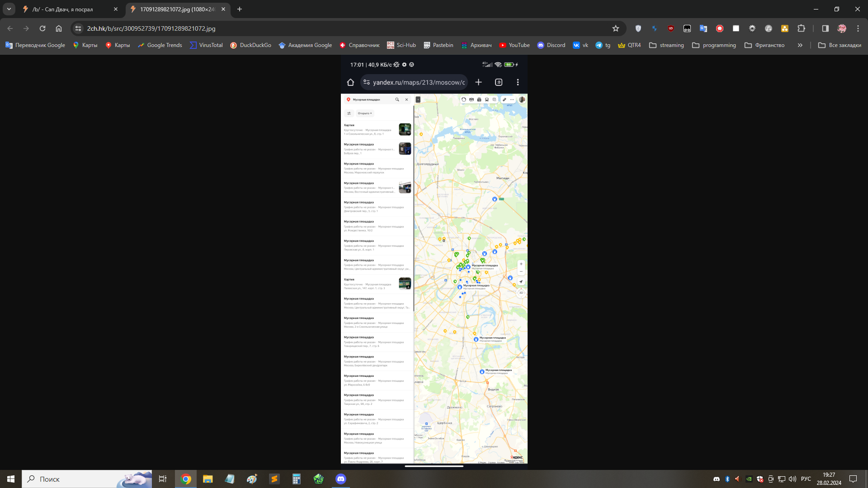The image size is (868, 488).
Task: Open the tab search dropdown arrow
Action: (x=9, y=9)
